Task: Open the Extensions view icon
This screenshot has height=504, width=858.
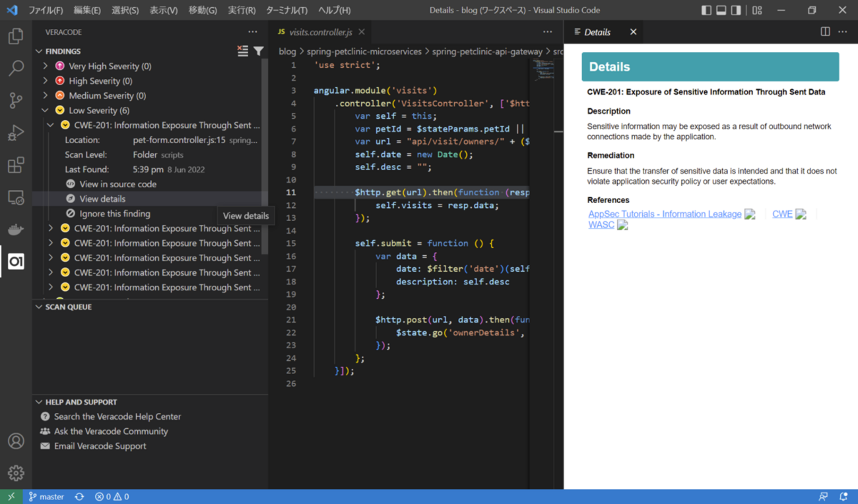Action: pos(16,165)
